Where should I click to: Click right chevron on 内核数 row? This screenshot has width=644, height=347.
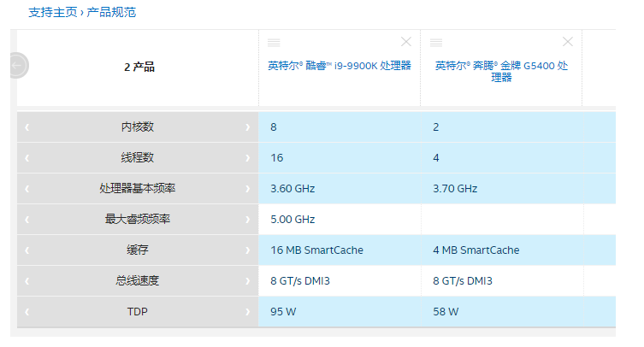coord(248,127)
